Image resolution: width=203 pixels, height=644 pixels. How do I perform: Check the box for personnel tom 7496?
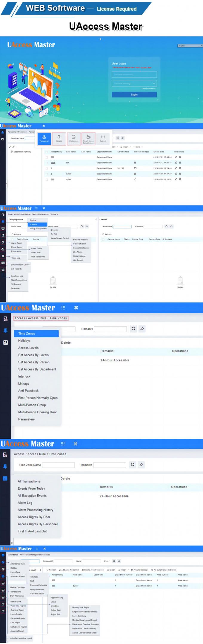[47, 163]
